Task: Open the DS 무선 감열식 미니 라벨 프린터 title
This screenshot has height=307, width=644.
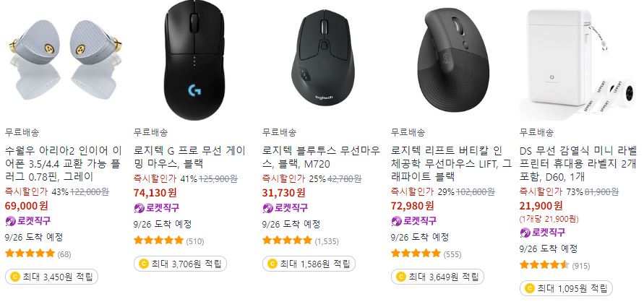Action: click(578, 164)
